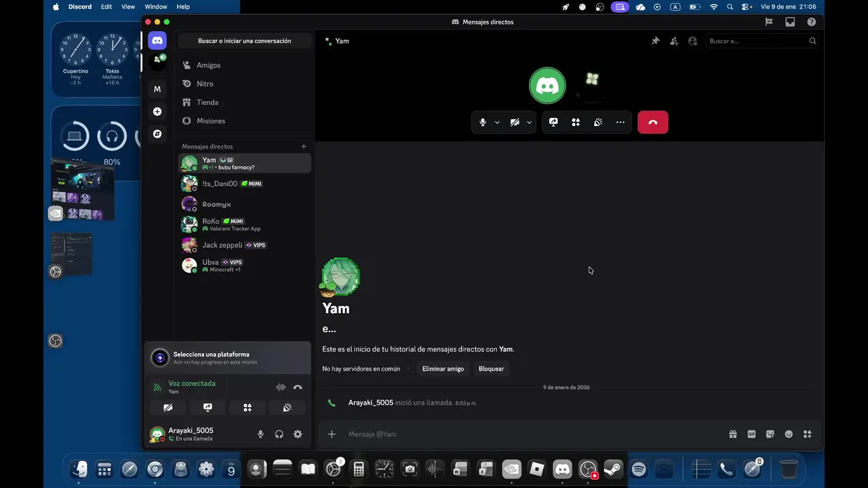Click the Discord avatar in call view
The height and width of the screenshot is (488, 868).
[547, 85]
